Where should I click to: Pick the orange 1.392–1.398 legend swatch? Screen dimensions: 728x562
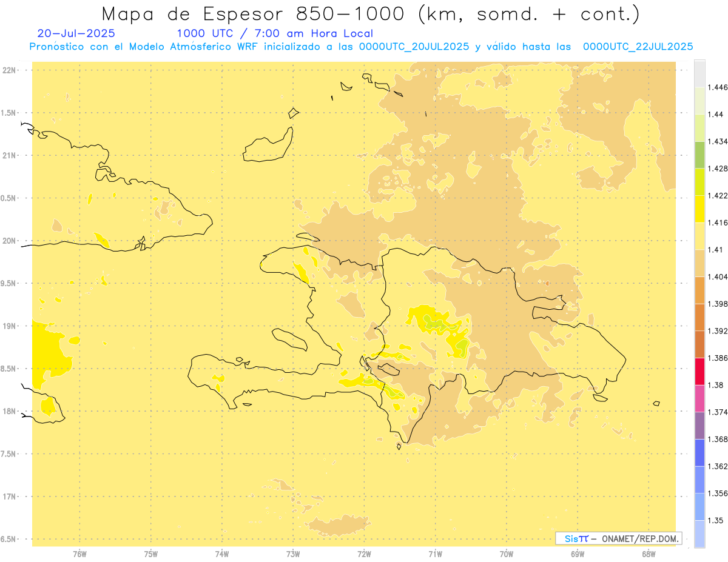tap(699, 317)
